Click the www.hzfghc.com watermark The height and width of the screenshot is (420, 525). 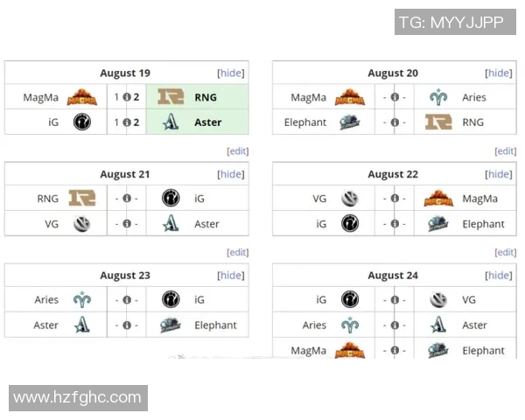click(78, 397)
